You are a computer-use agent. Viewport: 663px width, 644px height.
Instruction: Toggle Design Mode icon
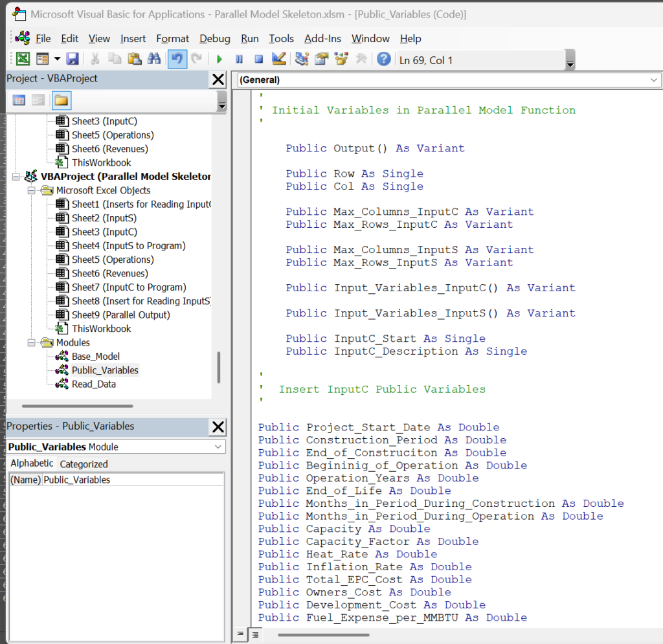click(x=278, y=59)
